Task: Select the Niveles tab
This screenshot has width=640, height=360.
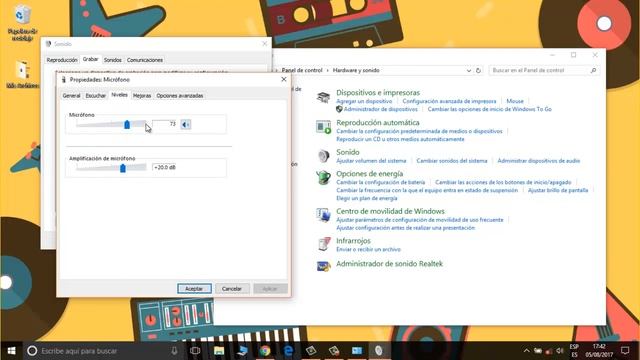Action: (x=120, y=95)
